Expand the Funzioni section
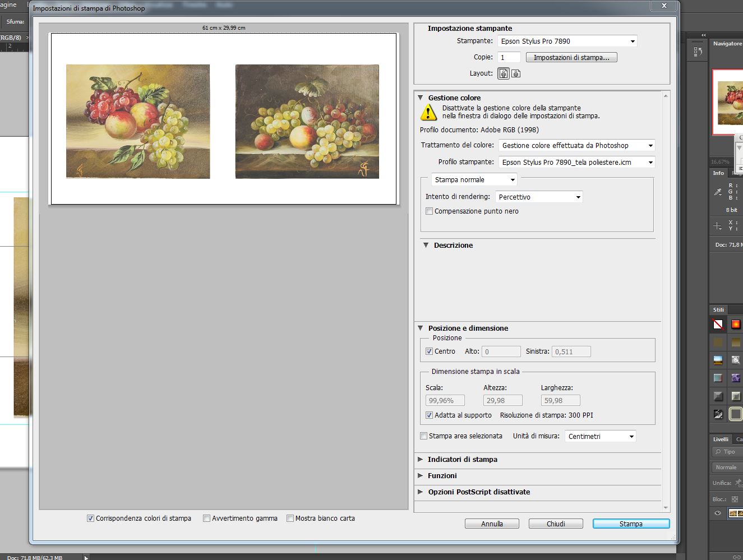 (421, 476)
